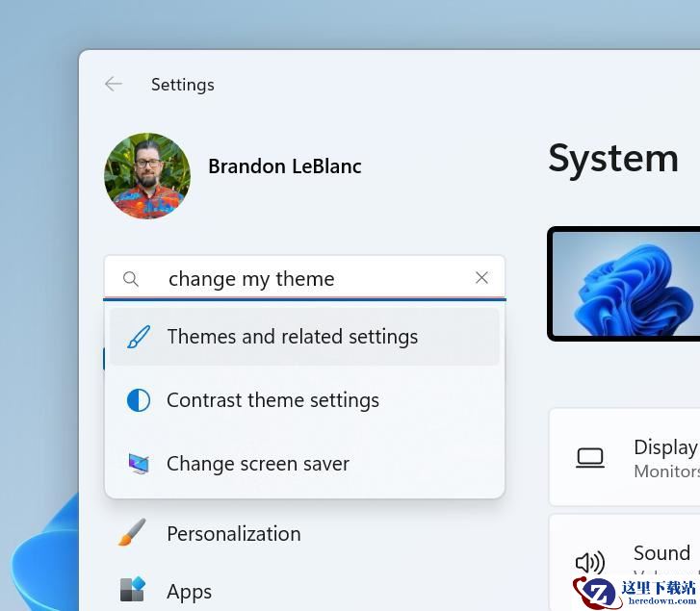Click the half-circle contrast icon

[x=139, y=400]
